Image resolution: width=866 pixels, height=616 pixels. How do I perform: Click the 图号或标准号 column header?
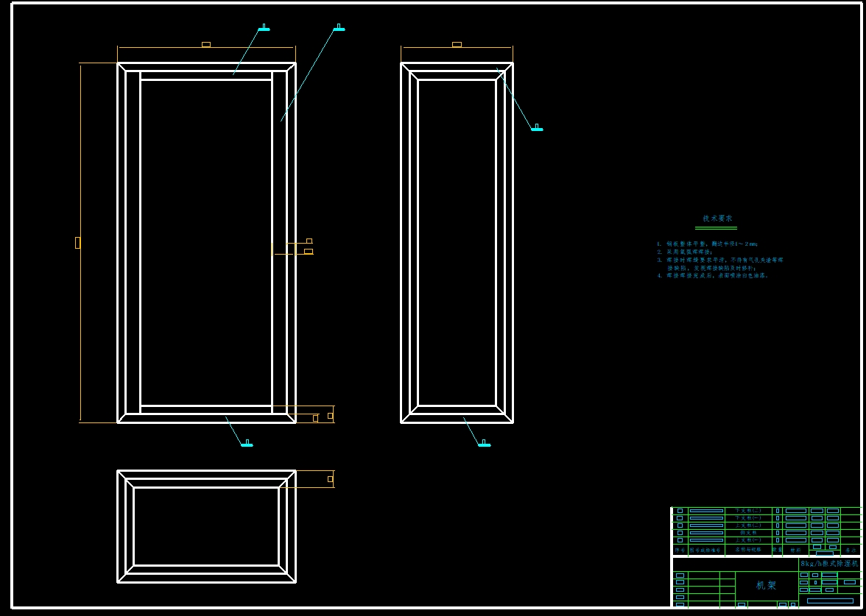(705, 550)
